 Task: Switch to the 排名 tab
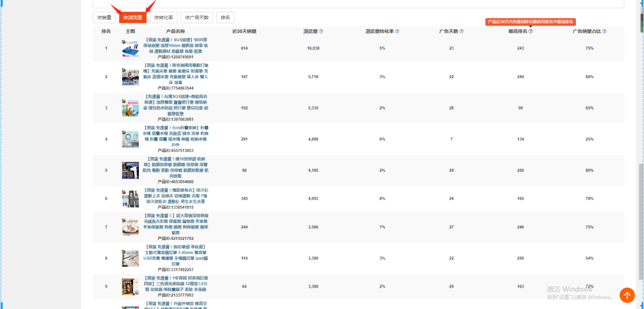pyautogui.click(x=225, y=17)
